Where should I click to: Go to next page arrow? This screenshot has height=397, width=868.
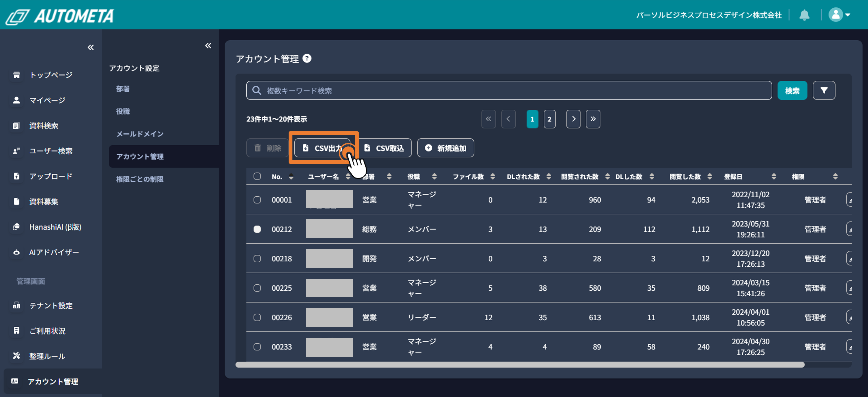573,119
